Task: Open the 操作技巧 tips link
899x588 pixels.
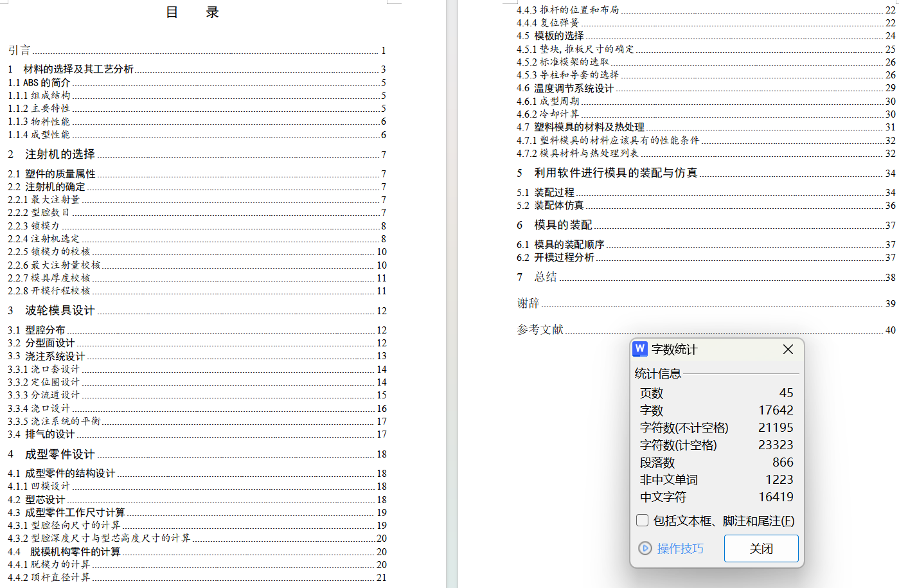Action: coord(680,548)
